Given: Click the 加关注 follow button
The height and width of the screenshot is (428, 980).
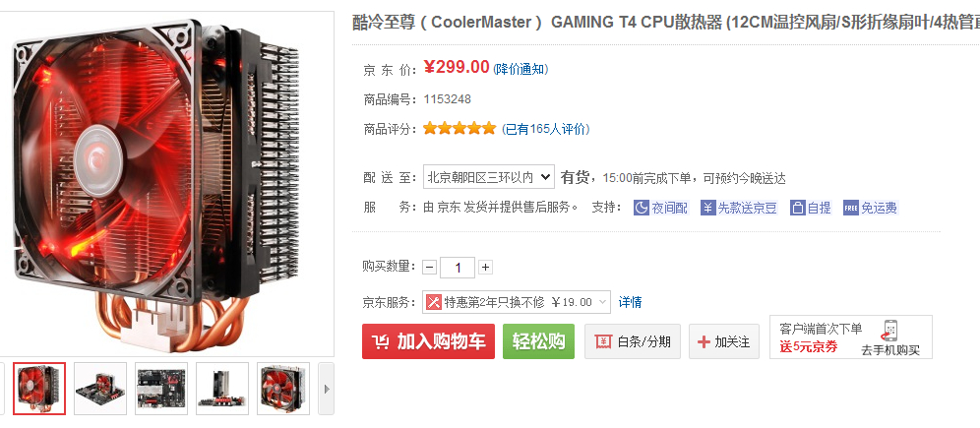Looking at the screenshot, I should click(724, 341).
